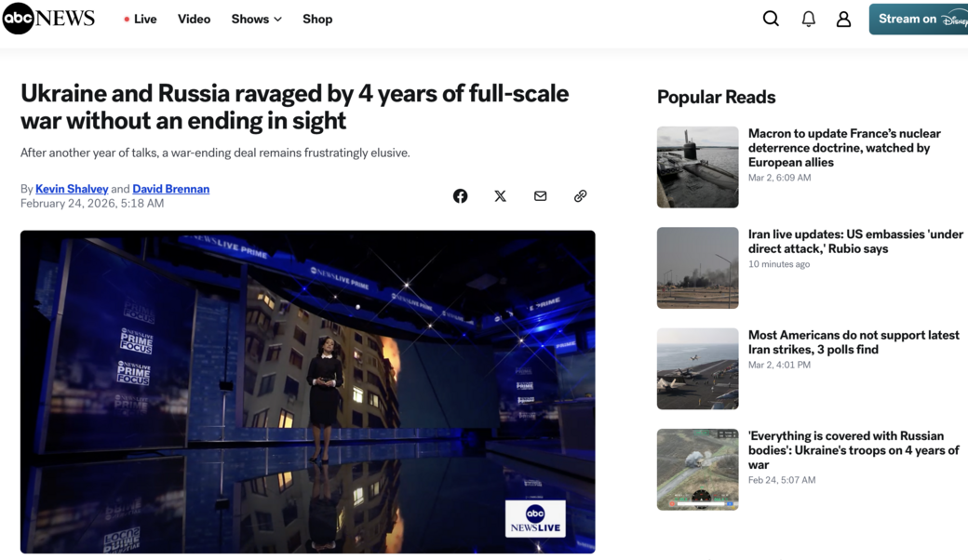Open the Shop tab
This screenshot has height=560, width=968.
tap(317, 19)
